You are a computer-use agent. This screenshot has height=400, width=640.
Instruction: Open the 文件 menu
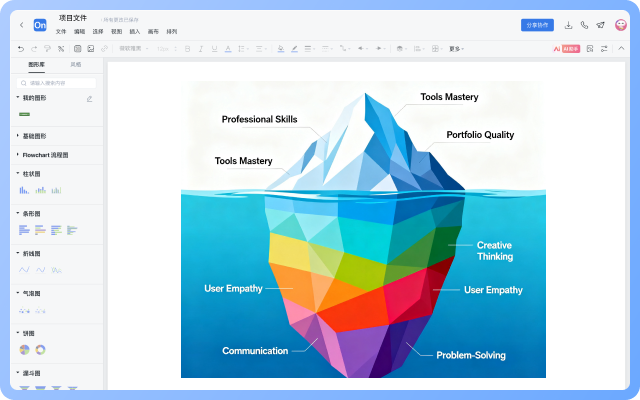(61, 32)
